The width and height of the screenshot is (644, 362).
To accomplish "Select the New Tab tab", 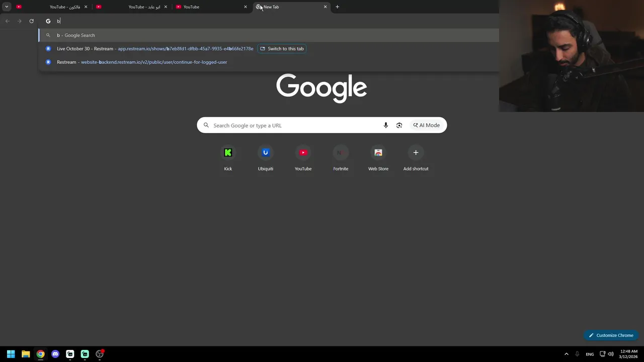I will [x=291, y=7].
